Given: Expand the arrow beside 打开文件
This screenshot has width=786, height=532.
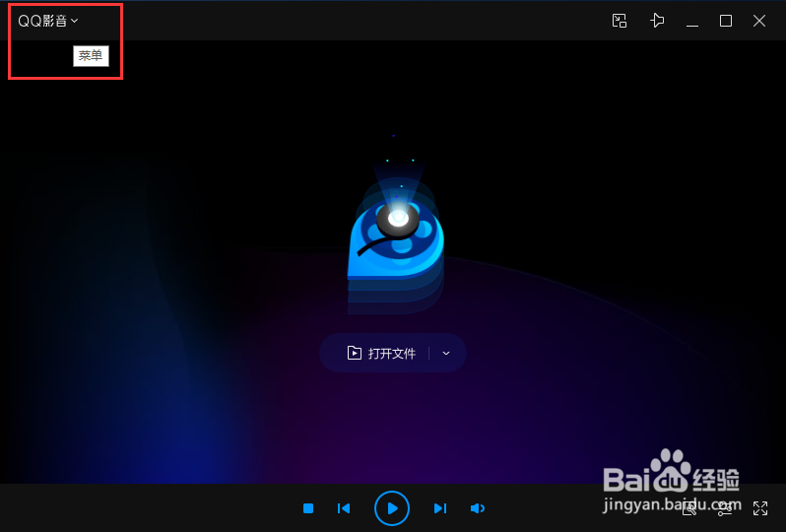Looking at the screenshot, I should click(446, 353).
